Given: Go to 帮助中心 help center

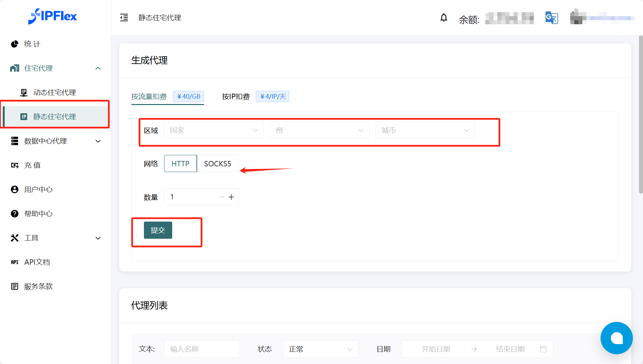Looking at the screenshot, I should (38, 214).
